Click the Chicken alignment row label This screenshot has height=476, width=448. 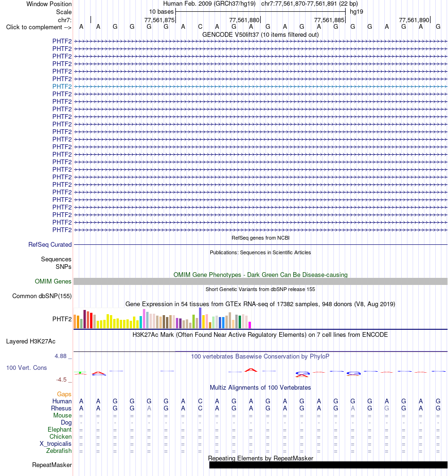pos(60,436)
